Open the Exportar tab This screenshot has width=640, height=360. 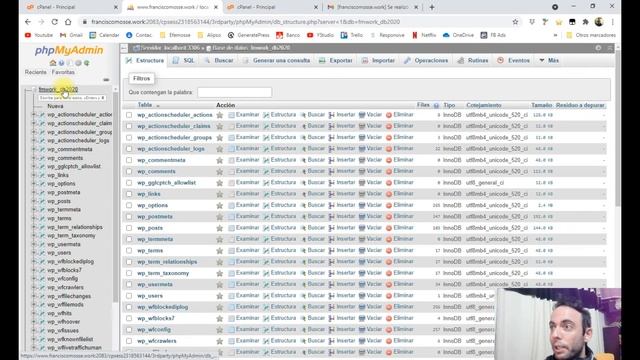coord(336,60)
